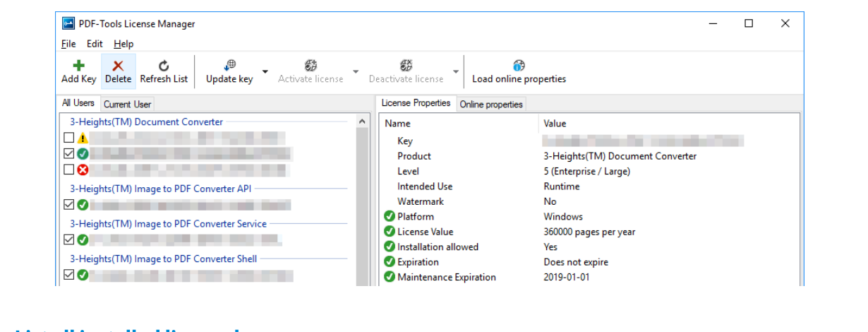Load online properties from toolbar
The image size is (868, 332).
519,71
